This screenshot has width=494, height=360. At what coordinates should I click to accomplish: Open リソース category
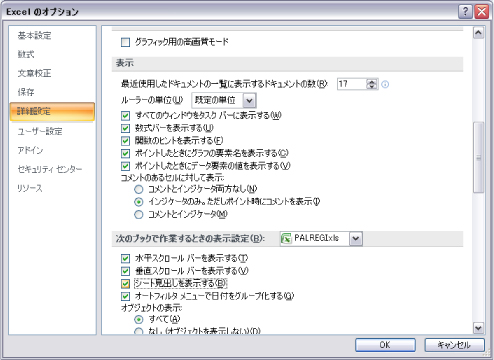(x=30, y=188)
